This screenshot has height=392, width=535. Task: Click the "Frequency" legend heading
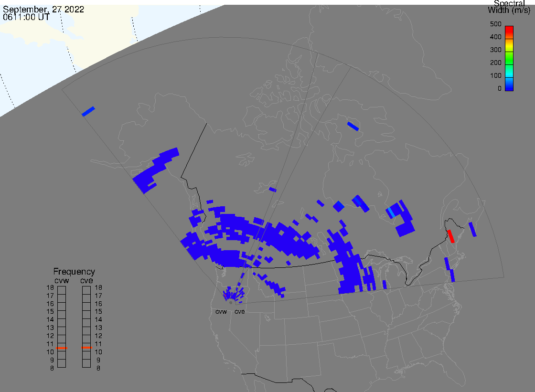[74, 272]
